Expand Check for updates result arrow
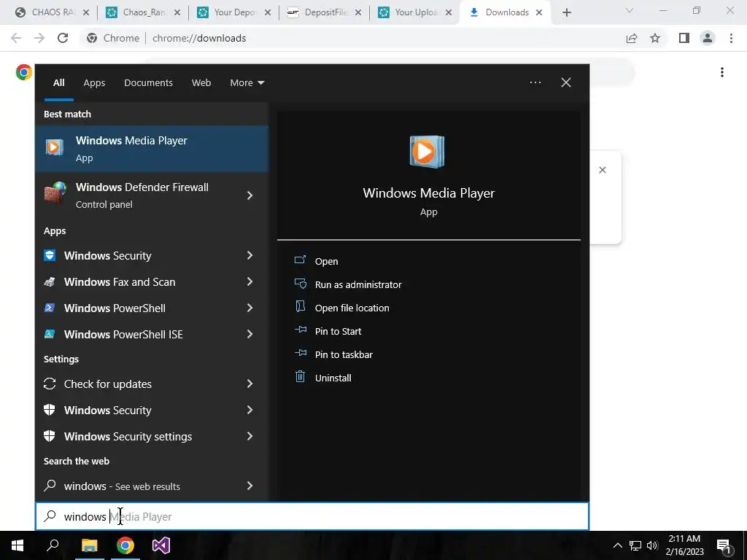Viewport: 747px width, 560px height. click(249, 384)
